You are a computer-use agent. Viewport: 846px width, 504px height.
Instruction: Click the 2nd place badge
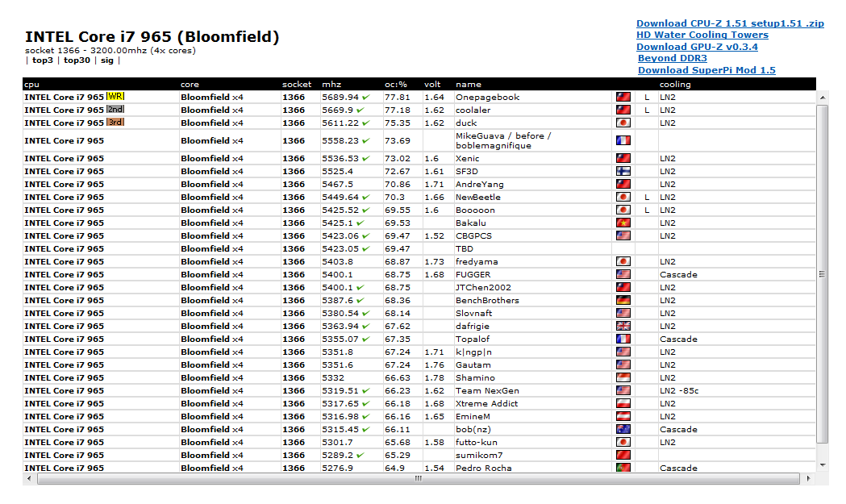tap(115, 109)
